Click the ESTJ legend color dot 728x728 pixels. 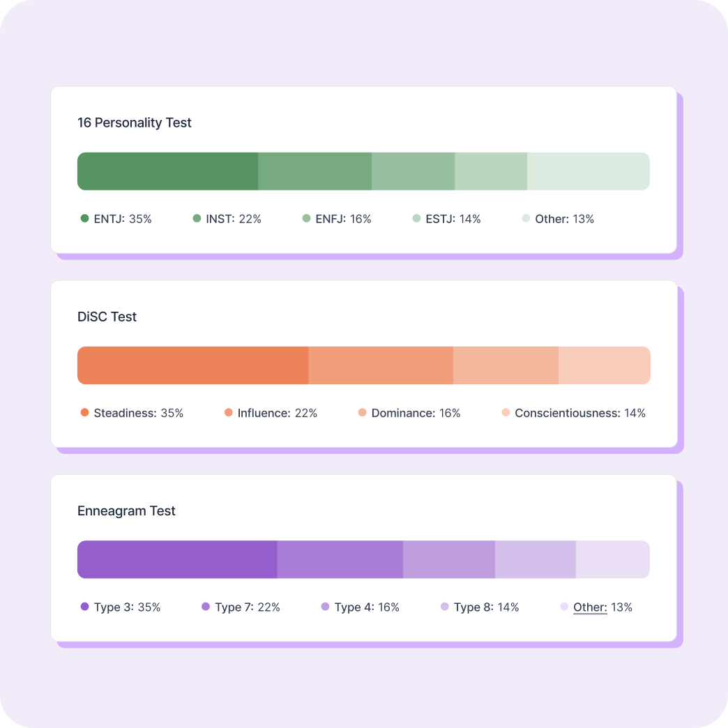[416, 219]
